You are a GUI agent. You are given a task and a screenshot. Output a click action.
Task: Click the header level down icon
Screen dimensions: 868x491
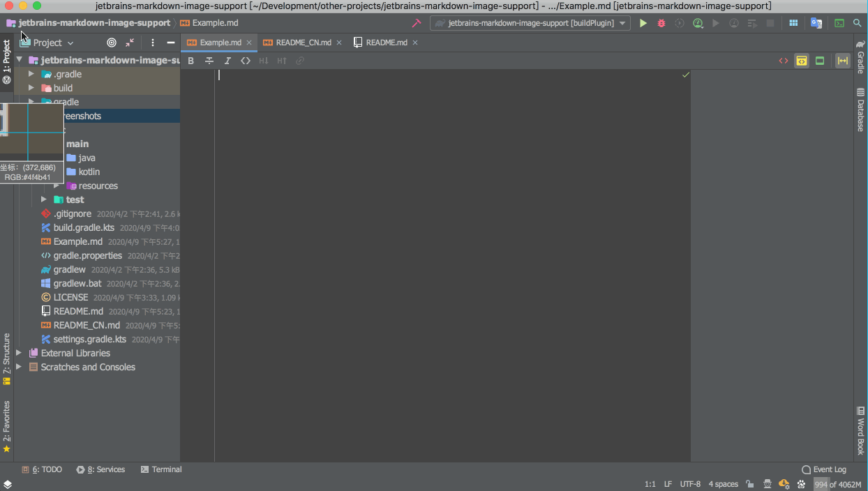pyautogui.click(x=264, y=61)
